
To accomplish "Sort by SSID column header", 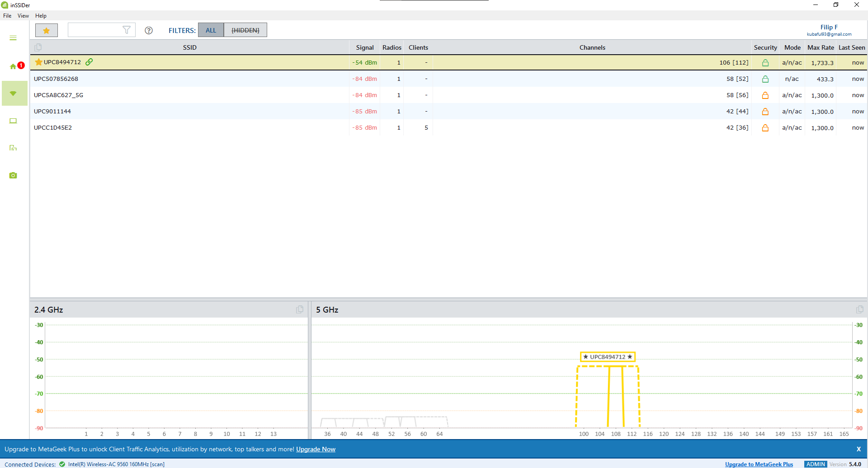I will point(190,47).
